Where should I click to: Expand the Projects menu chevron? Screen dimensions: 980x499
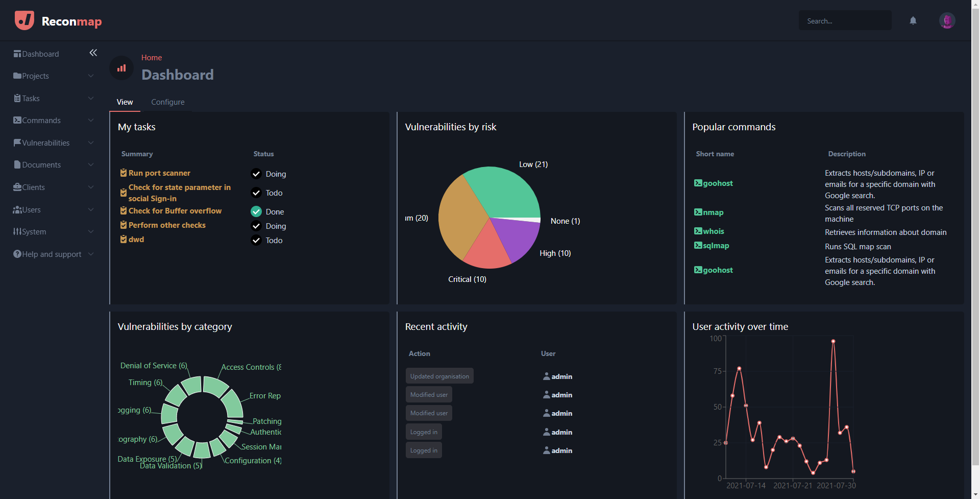coord(91,76)
